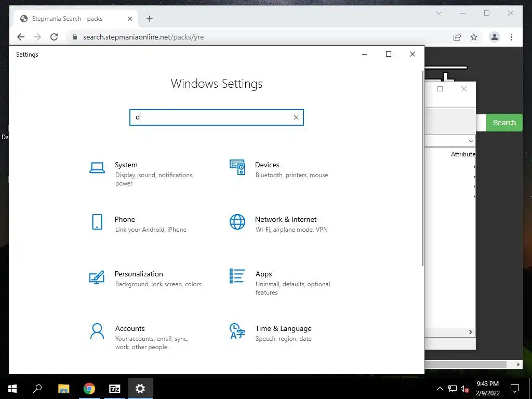Bookmark this page with the star icon
The image size is (532, 399).
[474, 37]
